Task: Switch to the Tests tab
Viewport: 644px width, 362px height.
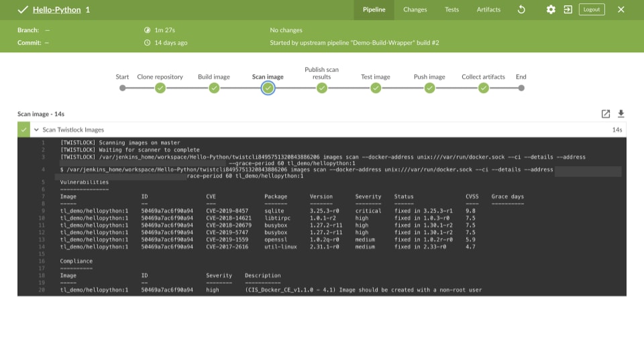Action: click(x=451, y=9)
